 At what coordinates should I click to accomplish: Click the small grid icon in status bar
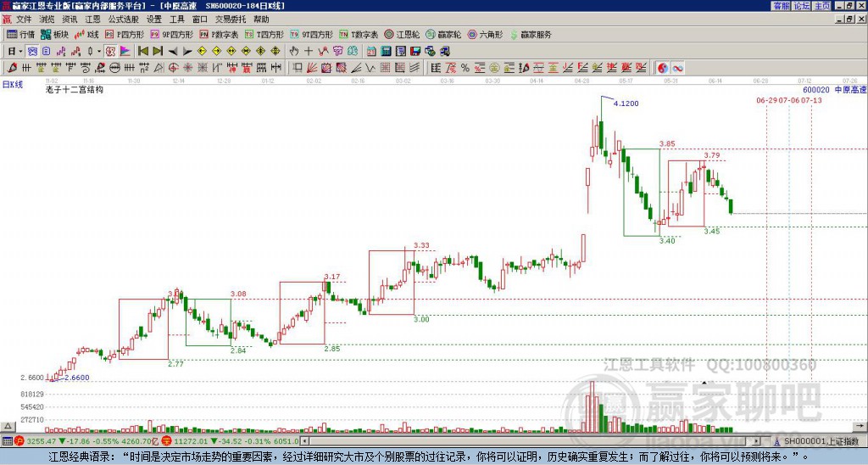pos(7,441)
